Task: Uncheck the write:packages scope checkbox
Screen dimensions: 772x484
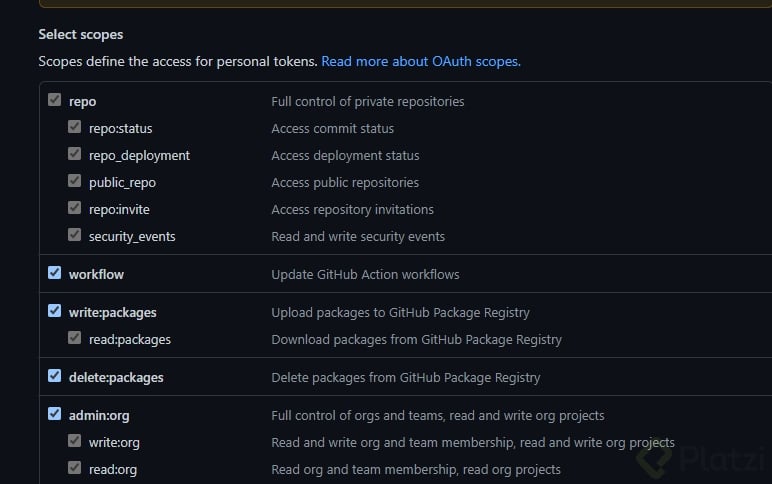Action: [x=54, y=311]
